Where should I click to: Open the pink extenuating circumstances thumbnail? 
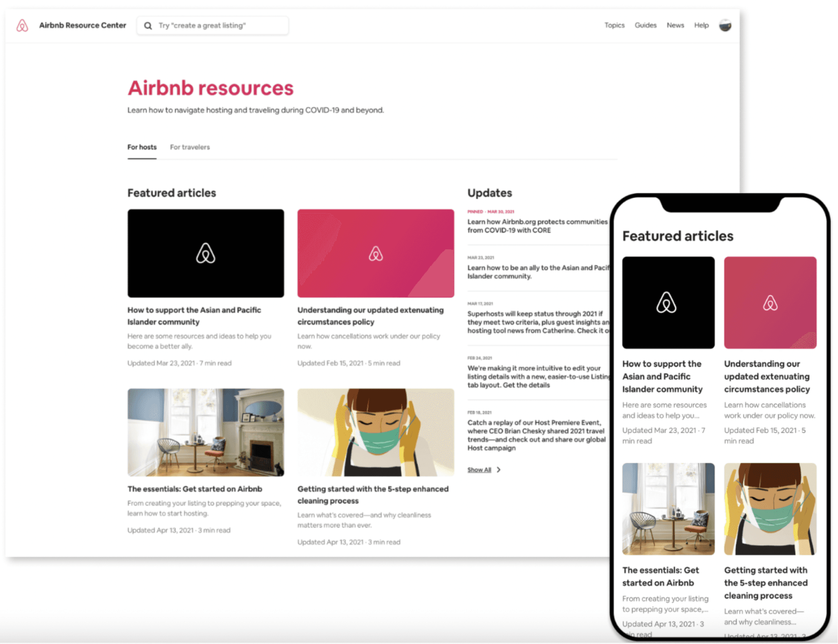(x=375, y=253)
